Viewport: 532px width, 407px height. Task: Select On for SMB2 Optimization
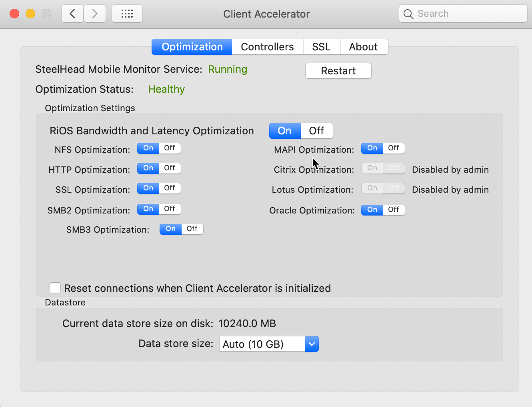pos(148,209)
